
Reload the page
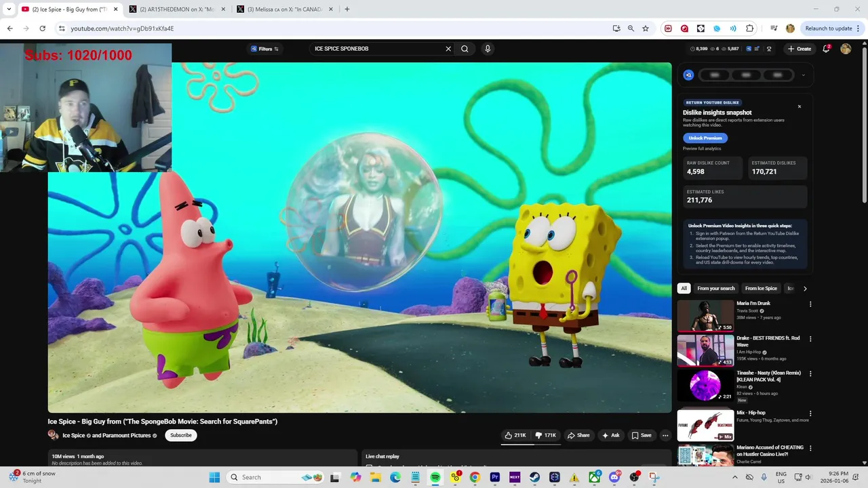coord(42,28)
